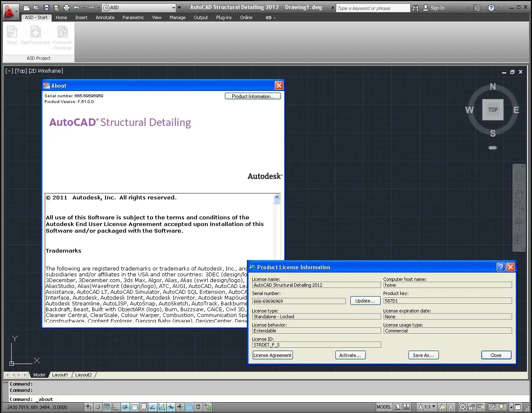Toggle Polar Tracking in status bar
This screenshot has height=413, width=532.
point(125,407)
